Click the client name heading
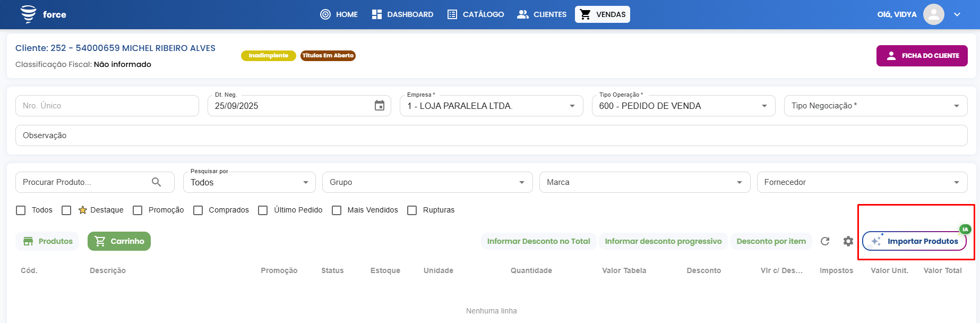Viewport: 980px width, 323px height. coord(115,48)
